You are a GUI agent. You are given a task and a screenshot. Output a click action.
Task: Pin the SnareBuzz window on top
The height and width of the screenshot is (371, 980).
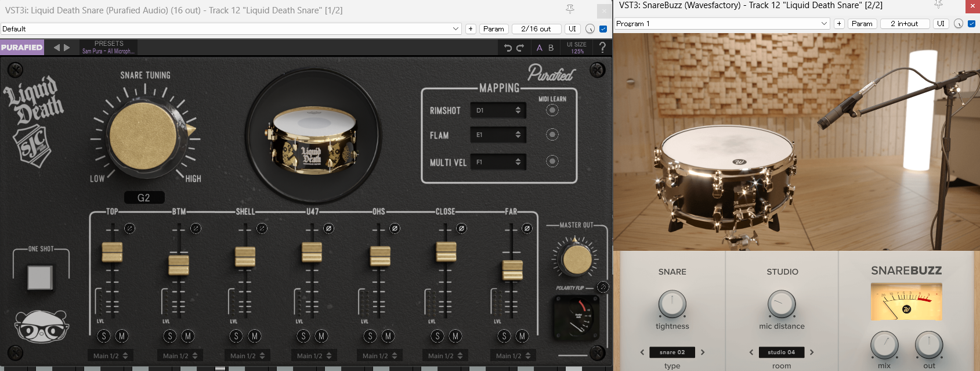point(938,5)
